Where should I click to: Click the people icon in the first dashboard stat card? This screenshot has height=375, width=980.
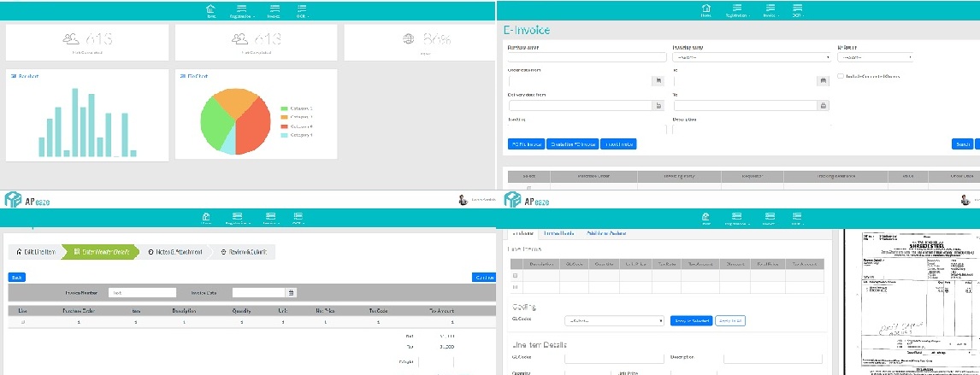[x=71, y=38]
